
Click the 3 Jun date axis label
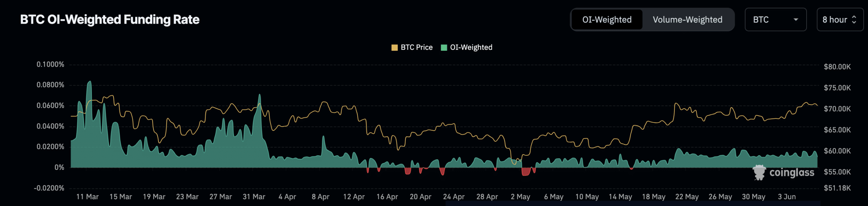787,197
